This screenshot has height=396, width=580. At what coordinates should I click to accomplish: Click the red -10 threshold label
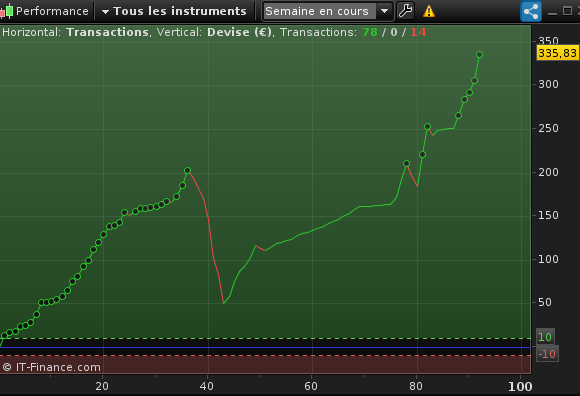click(547, 354)
